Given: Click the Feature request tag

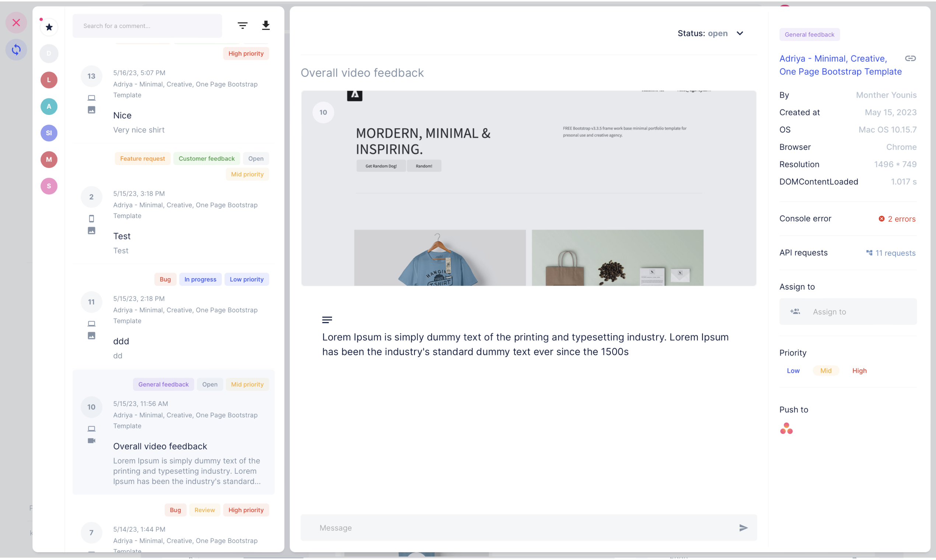Looking at the screenshot, I should click(142, 158).
